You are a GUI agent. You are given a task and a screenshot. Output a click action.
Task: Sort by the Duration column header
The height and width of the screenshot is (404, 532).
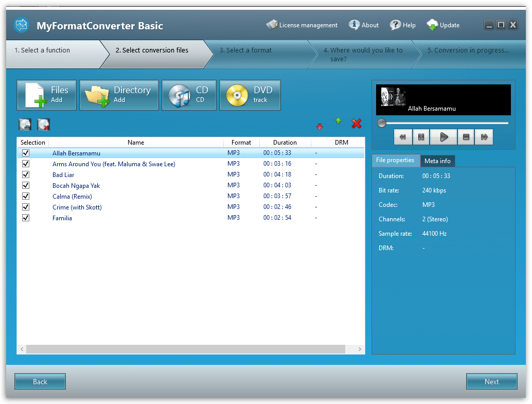point(285,143)
